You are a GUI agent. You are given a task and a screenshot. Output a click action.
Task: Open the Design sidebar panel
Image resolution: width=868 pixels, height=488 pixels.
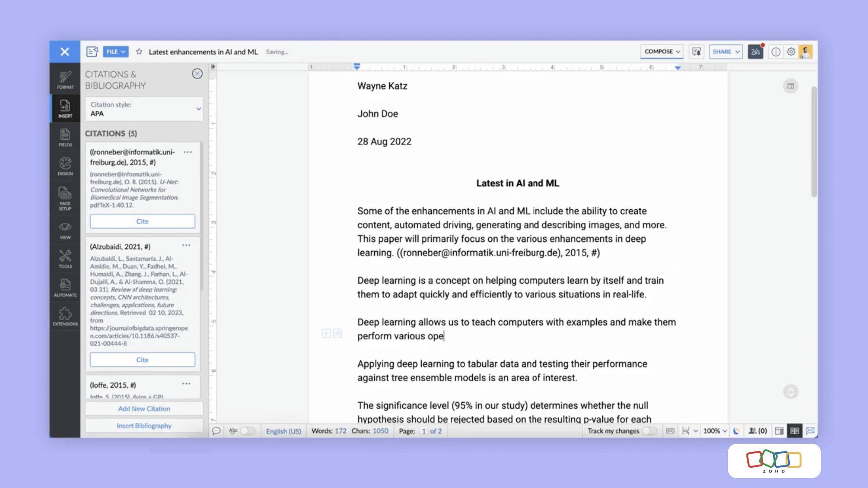point(65,166)
